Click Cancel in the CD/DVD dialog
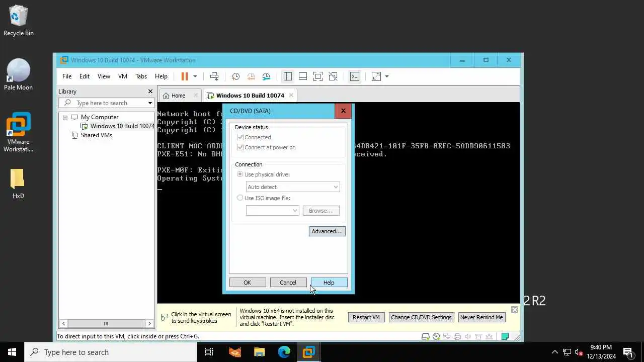 (x=288, y=283)
